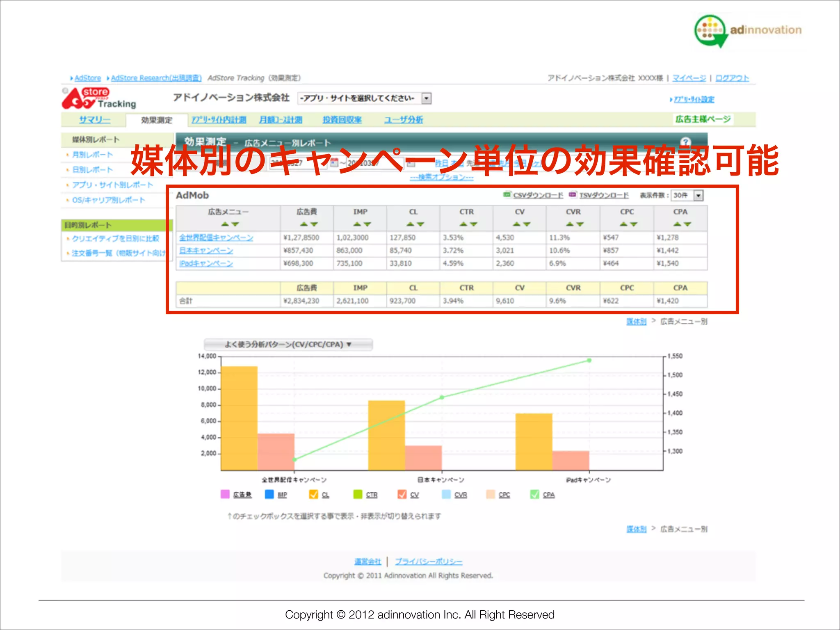Image resolution: width=840 pixels, height=630 pixels.
Task: Open OS/キャリア別レポート in sidebar
Action: tap(109, 200)
